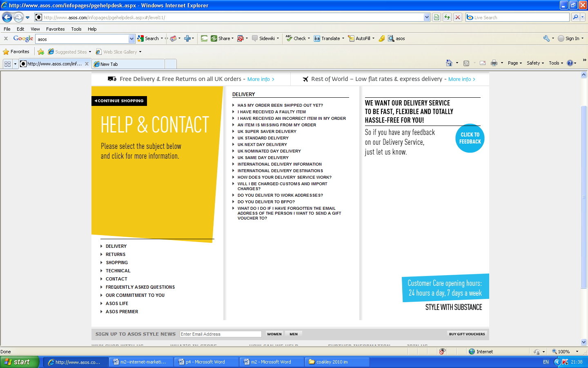Click the Windows start button

[20, 362]
